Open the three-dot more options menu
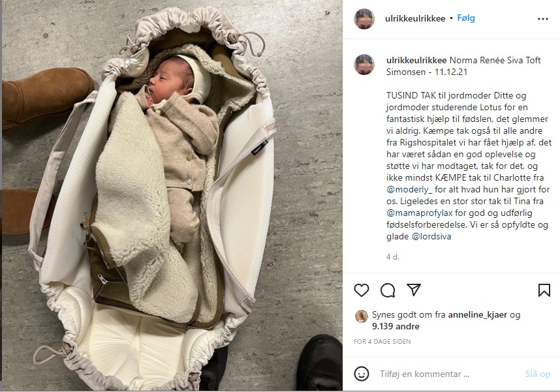The image size is (560, 392). (543, 19)
